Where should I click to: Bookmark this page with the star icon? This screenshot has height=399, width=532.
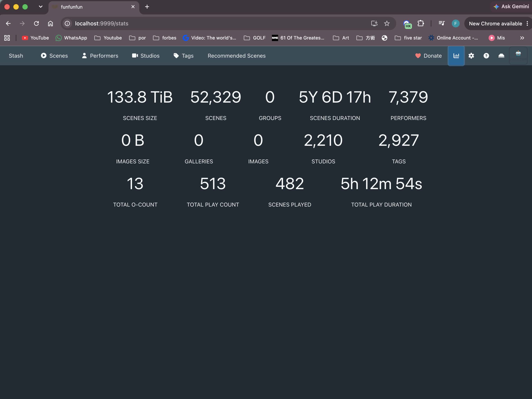click(387, 23)
